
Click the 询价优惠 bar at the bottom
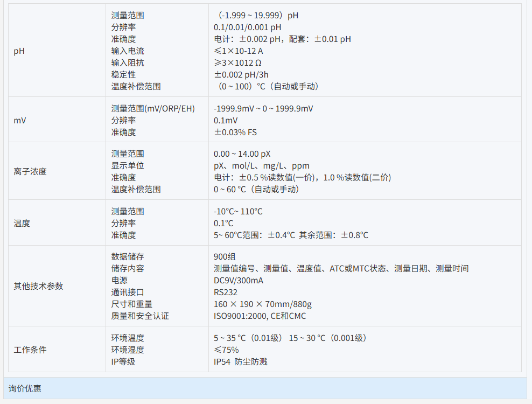[25, 388]
